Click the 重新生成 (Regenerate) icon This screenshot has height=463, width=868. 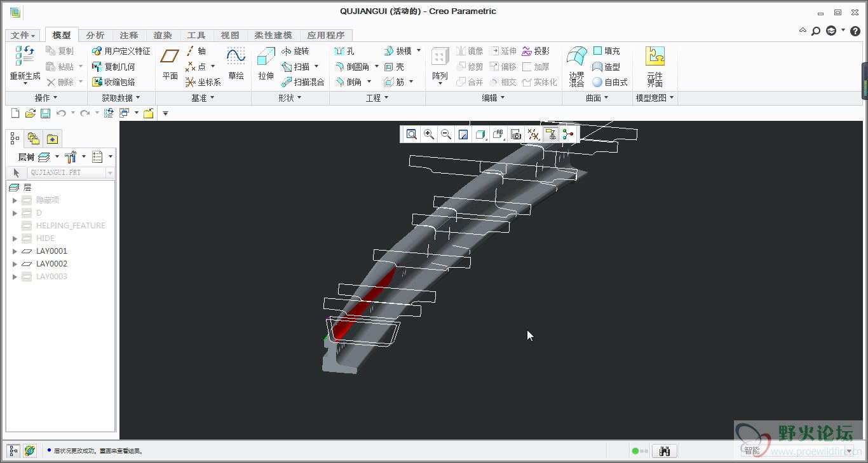pos(25,56)
